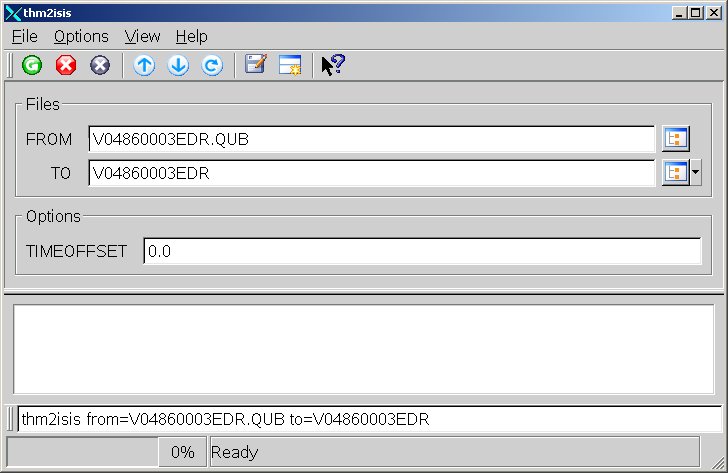Open file browser for TO field
This screenshot has width=728, height=473.
pyautogui.click(x=675, y=173)
